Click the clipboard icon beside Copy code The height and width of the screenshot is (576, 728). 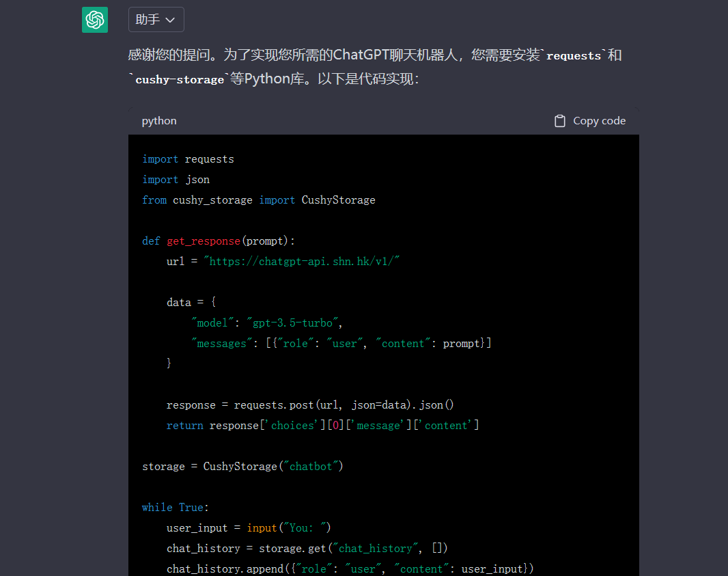(560, 121)
